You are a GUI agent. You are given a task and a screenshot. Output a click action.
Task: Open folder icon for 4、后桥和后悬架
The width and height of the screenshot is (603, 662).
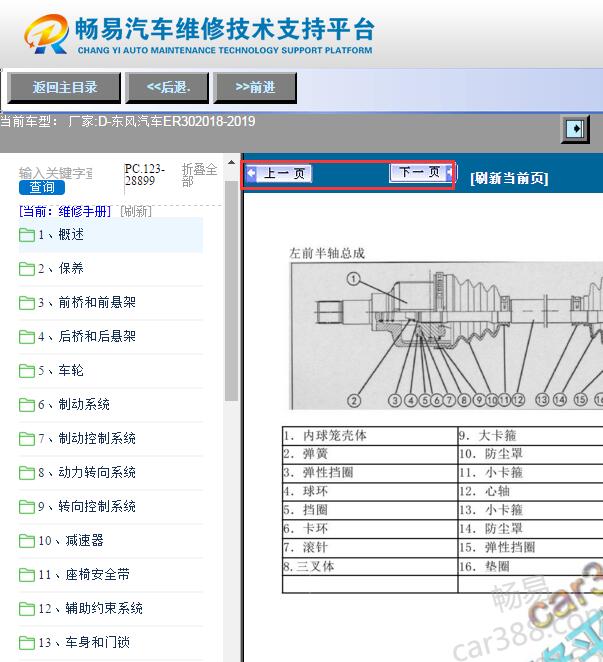(x=27, y=336)
